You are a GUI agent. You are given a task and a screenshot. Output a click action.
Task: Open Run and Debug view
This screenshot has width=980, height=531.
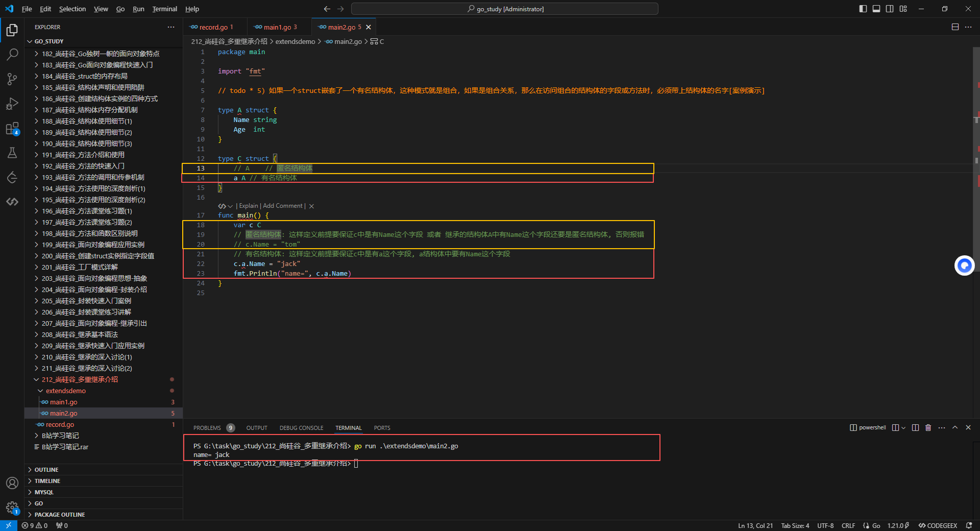(x=12, y=104)
